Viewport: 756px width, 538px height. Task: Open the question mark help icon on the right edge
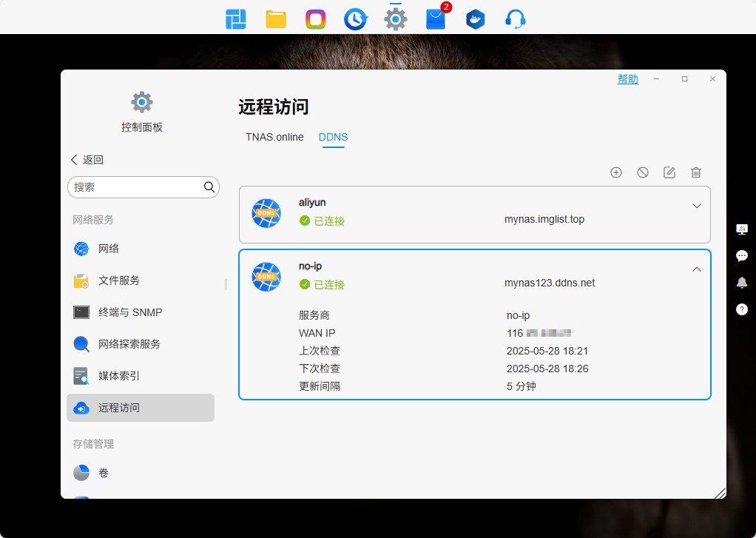[x=742, y=309]
